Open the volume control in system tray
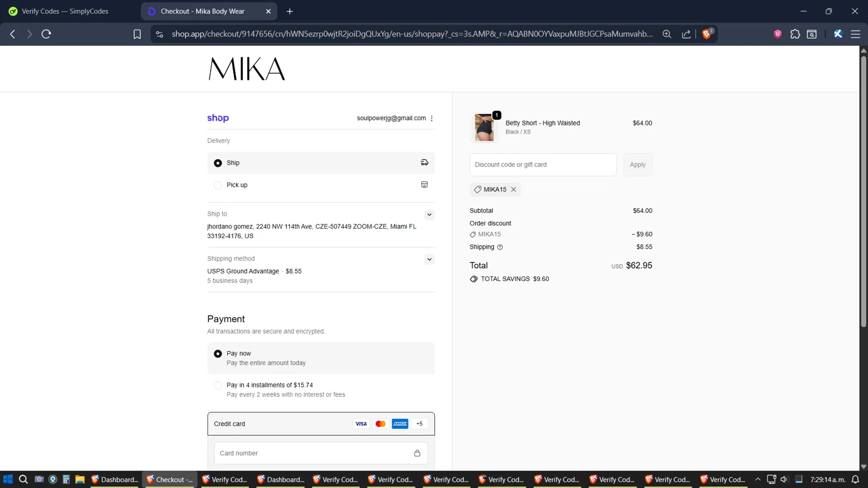Viewport: 868px width, 488px height. [x=784, y=479]
